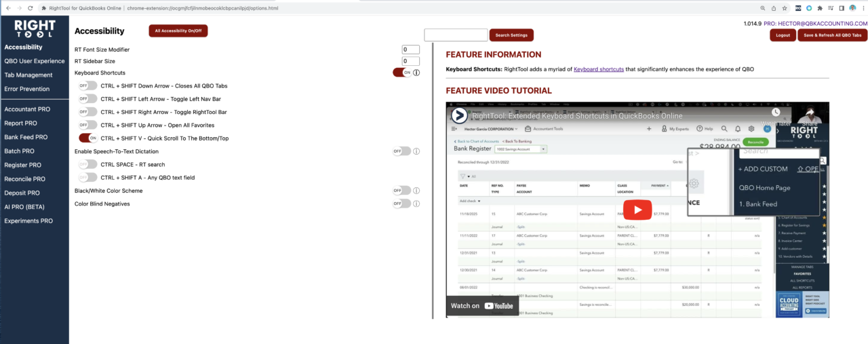Click the Search Settings button
This screenshot has width=868, height=344.
pos(511,35)
